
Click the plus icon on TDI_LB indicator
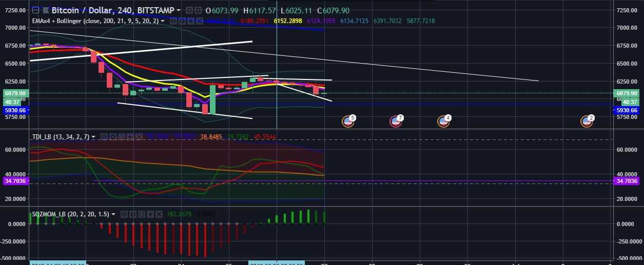pyautogui.click(x=130, y=136)
